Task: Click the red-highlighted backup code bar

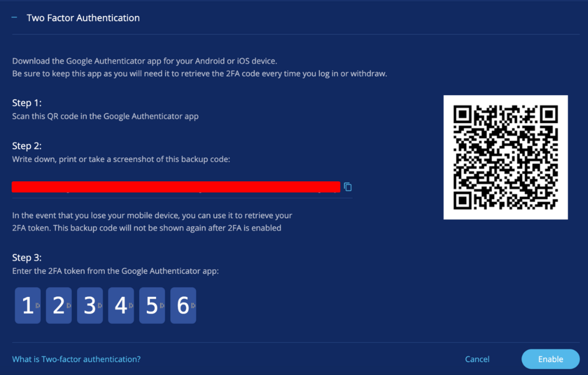Action: coord(176,187)
